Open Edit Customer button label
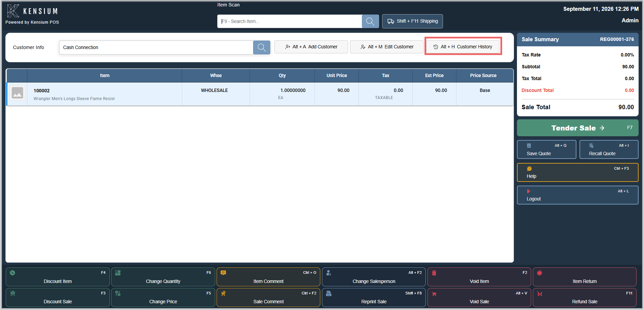The image size is (644, 310). (x=399, y=47)
